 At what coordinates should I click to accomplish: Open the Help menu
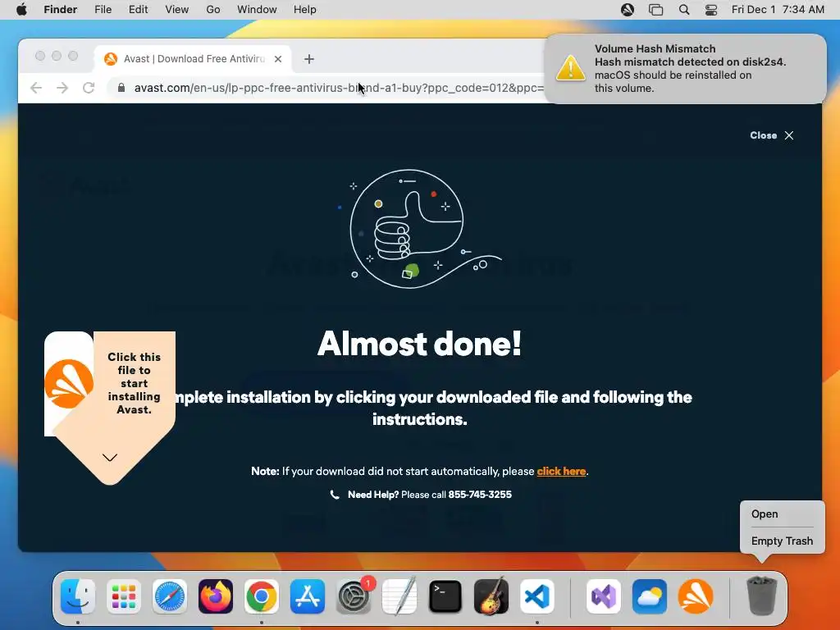click(305, 10)
